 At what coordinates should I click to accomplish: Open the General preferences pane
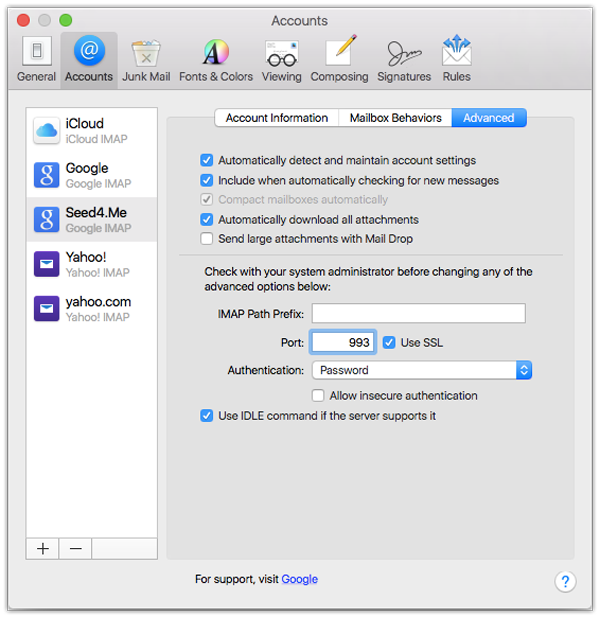tap(36, 59)
